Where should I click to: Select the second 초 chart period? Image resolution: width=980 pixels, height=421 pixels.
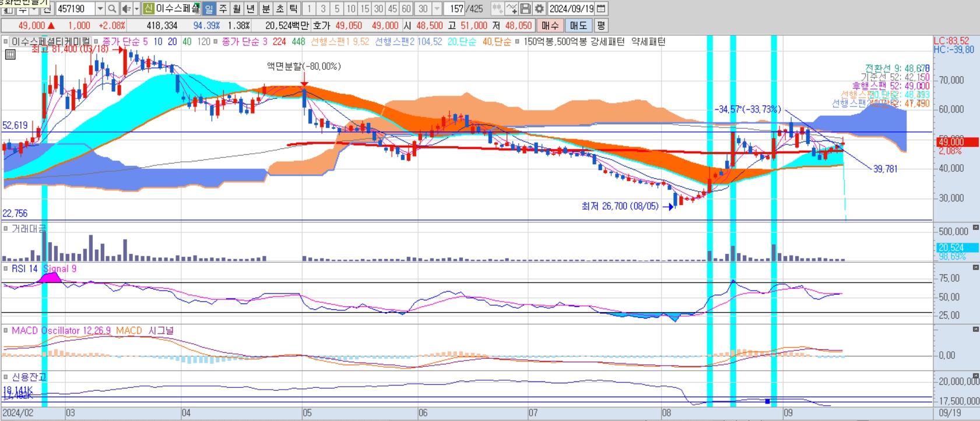coord(280,9)
